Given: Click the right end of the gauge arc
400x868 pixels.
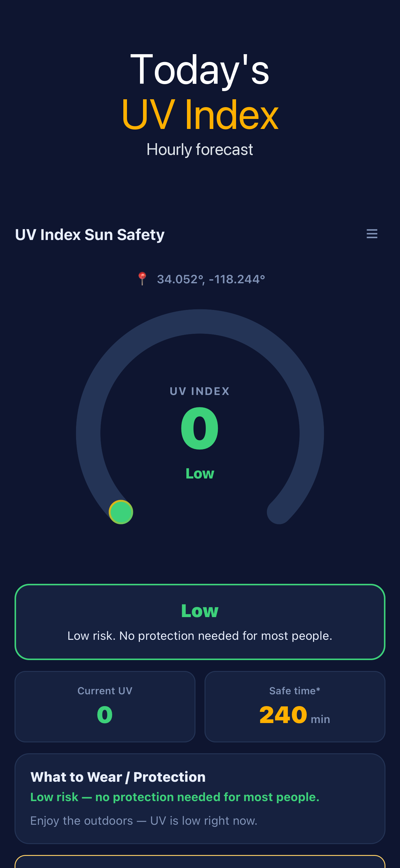Looking at the screenshot, I should point(279,512).
